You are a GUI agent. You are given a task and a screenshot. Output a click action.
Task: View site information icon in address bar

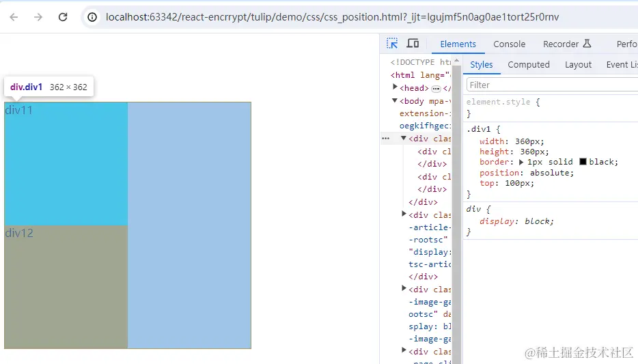[x=92, y=17]
